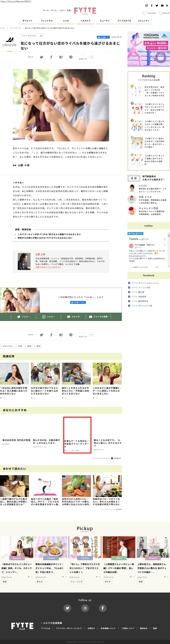Open the ダイエット navigation menu

click(x=27, y=21)
